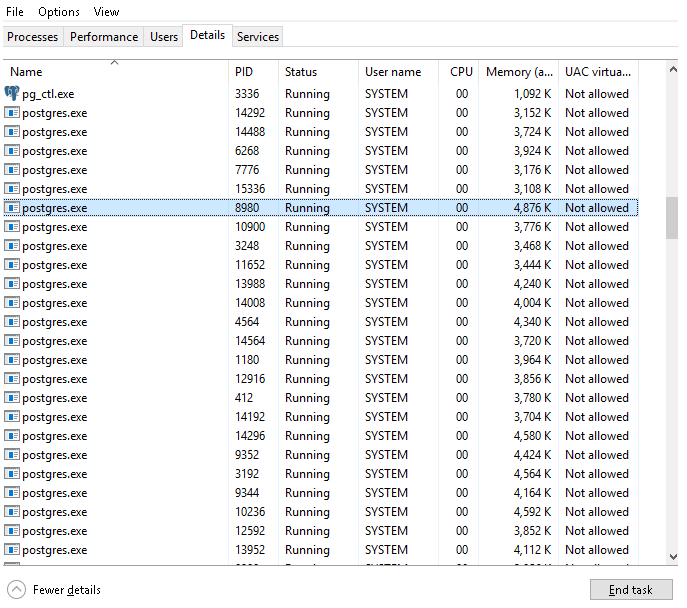687x608 pixels.
Task: Click memory value 4,424 K
Action: pos(532,455)
